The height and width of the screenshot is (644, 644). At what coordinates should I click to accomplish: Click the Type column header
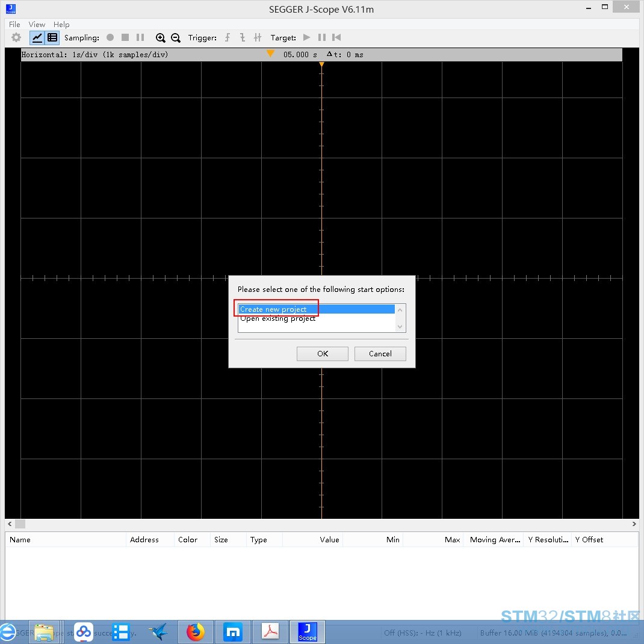(264, 539)
